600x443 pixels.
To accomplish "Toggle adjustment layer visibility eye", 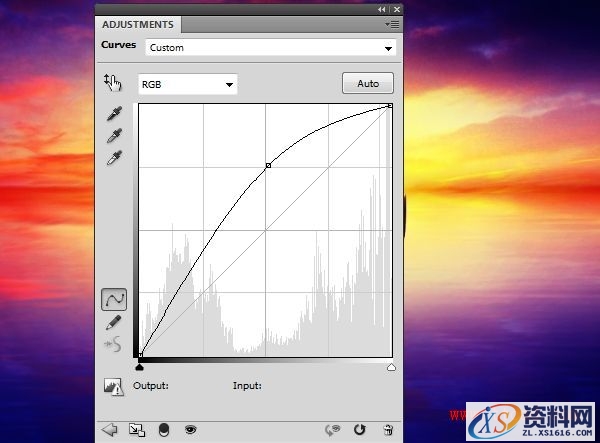I will [x=190, y=429].
